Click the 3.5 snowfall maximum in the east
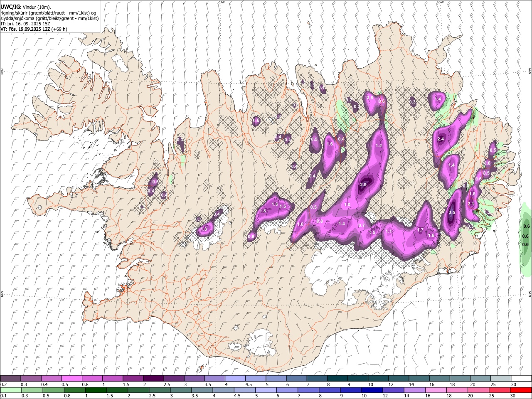Image resolution: width=532 pixels, height=399 pixels. point(452,212)
